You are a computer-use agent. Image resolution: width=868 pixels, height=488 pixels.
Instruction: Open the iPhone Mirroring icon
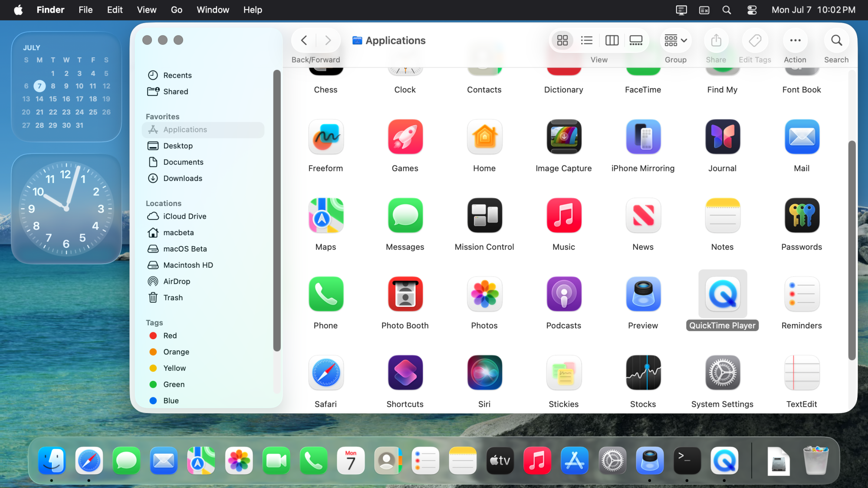[x=643, y=137]
